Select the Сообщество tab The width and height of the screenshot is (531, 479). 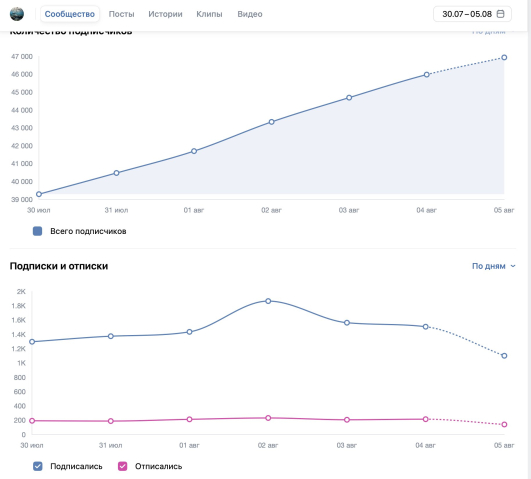(70, 14)
